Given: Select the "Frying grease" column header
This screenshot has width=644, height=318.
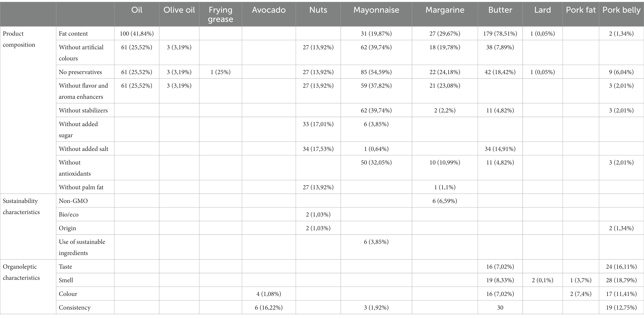Looking at the screenshot, I should pos(220,14).
